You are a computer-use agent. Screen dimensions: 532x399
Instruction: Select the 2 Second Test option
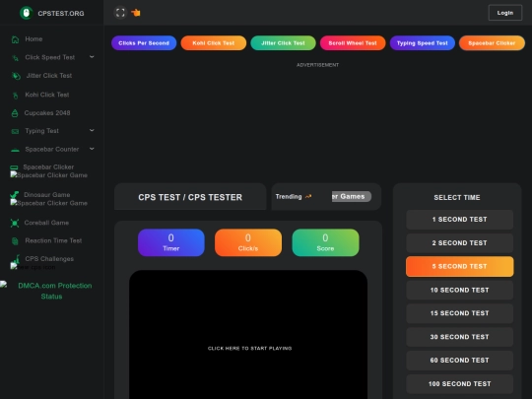460,243
